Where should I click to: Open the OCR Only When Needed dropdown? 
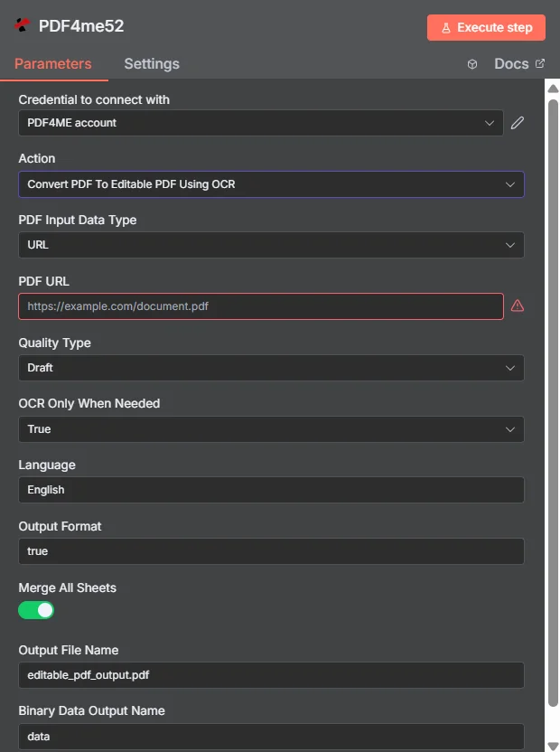point(271,429)
